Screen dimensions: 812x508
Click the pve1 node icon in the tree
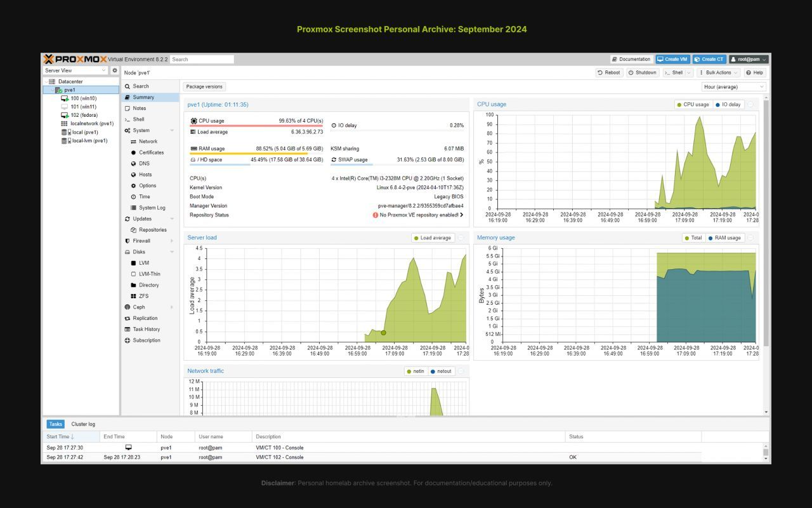59,90
